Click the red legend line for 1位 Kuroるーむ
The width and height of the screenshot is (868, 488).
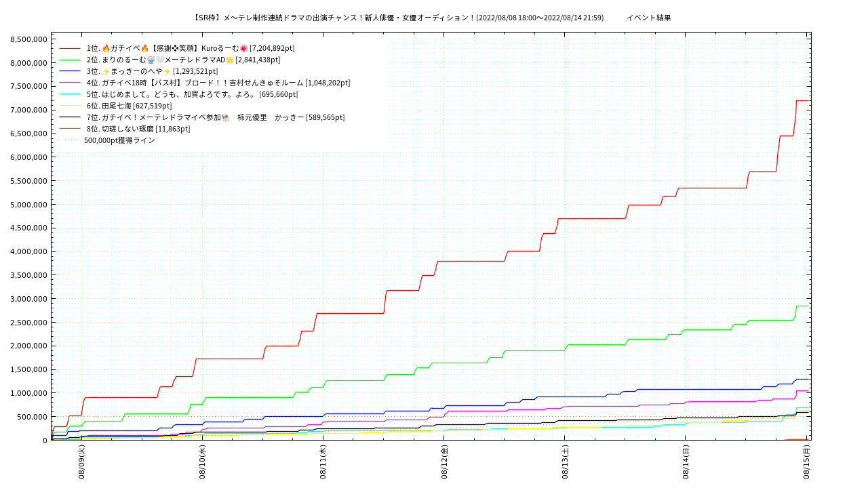point(70,48)
